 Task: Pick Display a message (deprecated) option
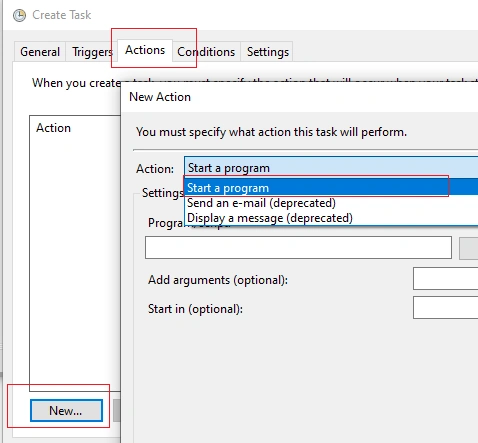pos(331,218)
